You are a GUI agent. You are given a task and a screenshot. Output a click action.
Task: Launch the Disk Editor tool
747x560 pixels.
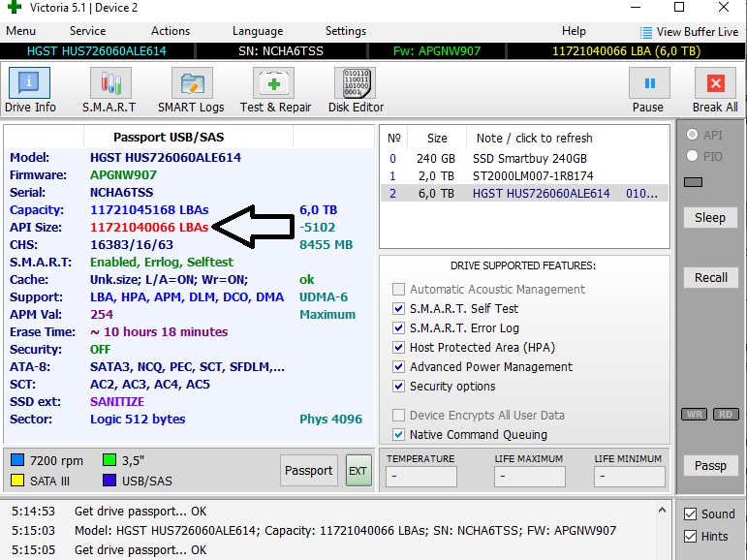click(x=355, y=83)
